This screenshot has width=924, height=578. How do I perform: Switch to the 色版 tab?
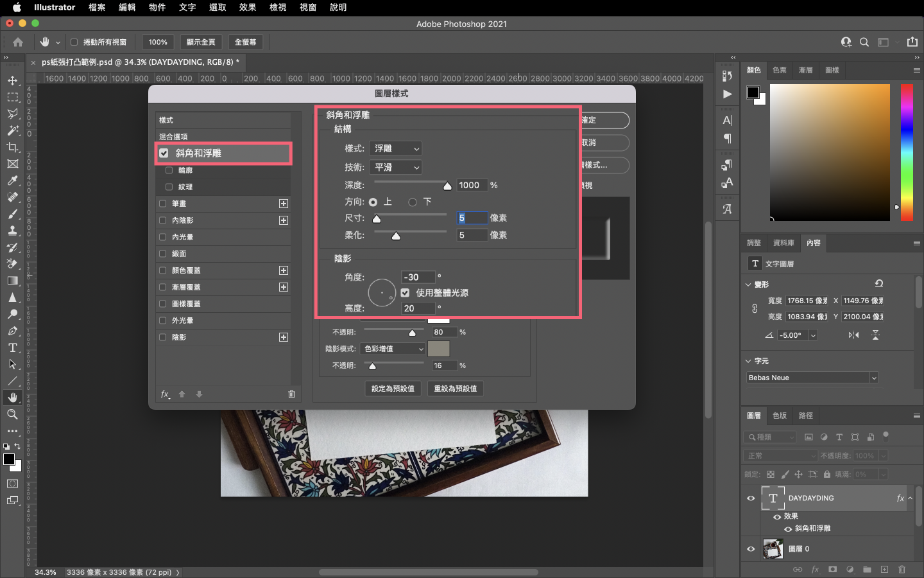tap(780, 416)
